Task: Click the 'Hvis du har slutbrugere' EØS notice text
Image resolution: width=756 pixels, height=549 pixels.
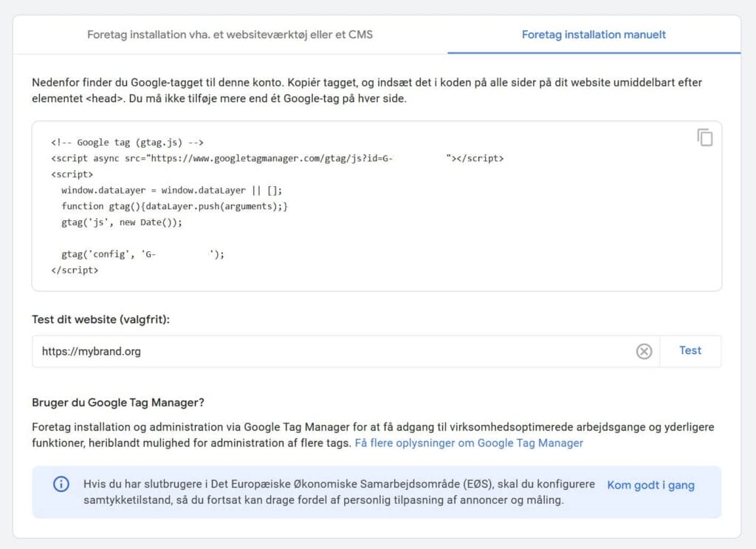Action: pyautogui.click(x=339, y=491)
